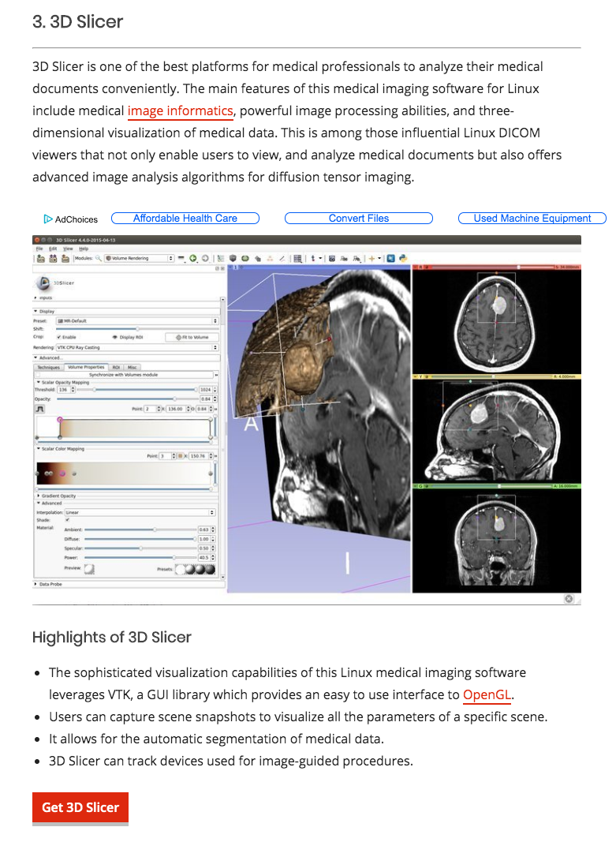The image size is (616, 842).
Task: Click the Get 3D Slicer button
Action: (x=80, y=807)
